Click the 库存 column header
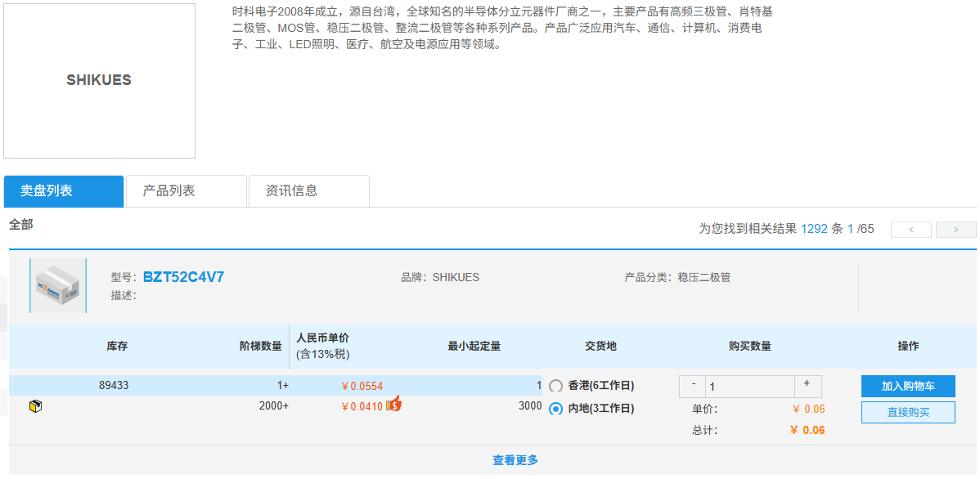980x479 pixels. [117, 346]
